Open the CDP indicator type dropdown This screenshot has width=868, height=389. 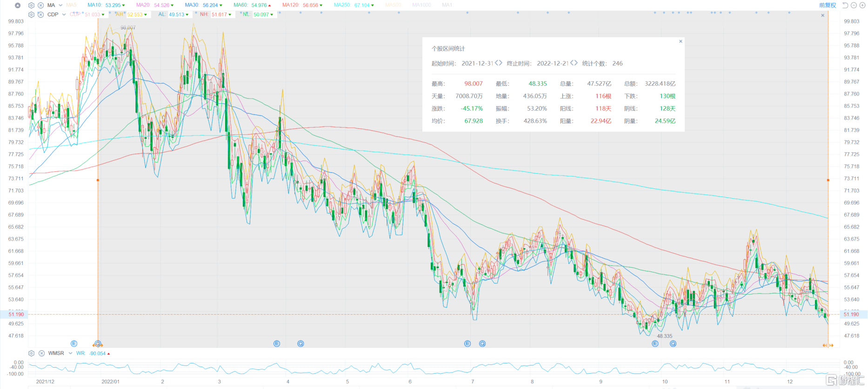click(64, 14)
